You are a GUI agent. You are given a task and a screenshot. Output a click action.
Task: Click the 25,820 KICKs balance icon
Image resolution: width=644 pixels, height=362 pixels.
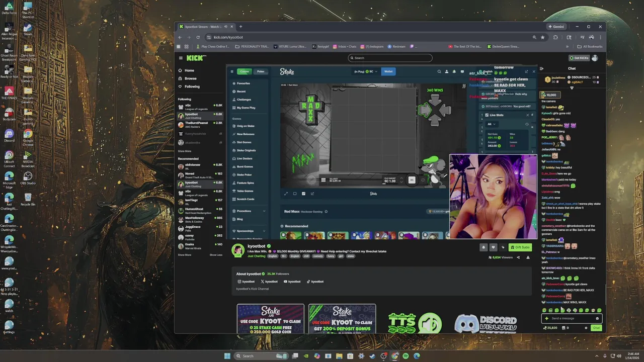(551, 328)
